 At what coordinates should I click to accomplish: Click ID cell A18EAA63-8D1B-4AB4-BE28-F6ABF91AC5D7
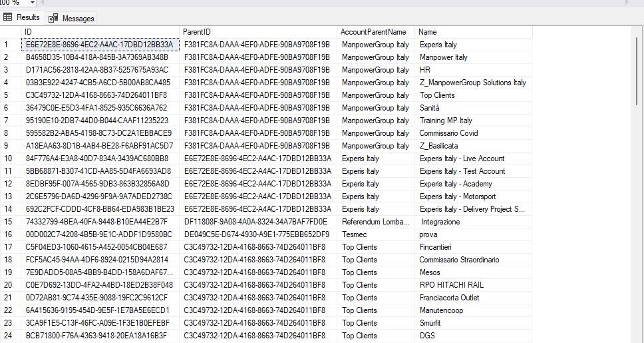[100, 146]
